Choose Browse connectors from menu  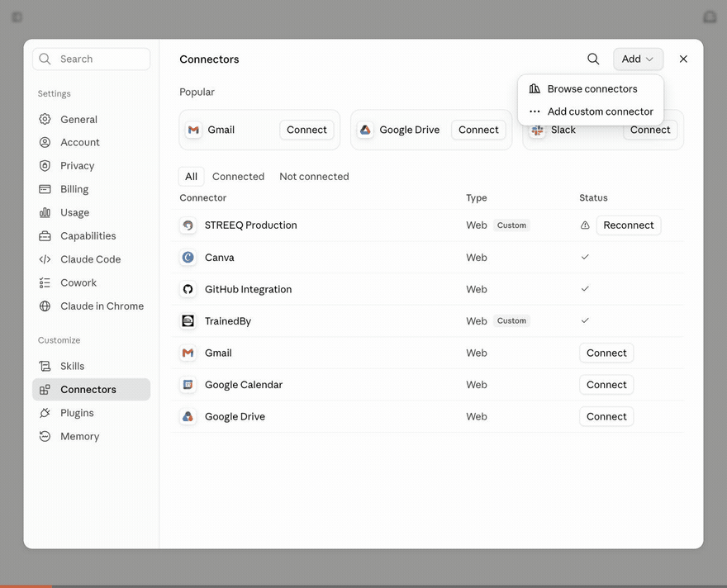point(590,88)
